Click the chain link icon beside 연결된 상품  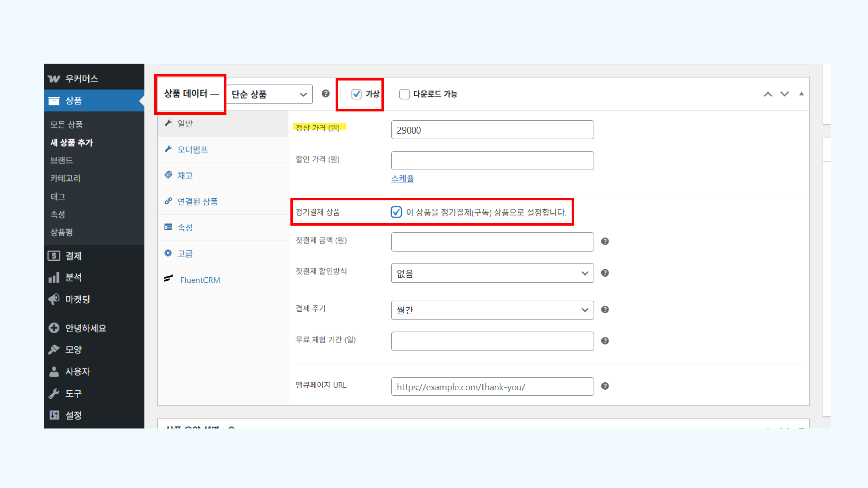(x=168, y=201)
